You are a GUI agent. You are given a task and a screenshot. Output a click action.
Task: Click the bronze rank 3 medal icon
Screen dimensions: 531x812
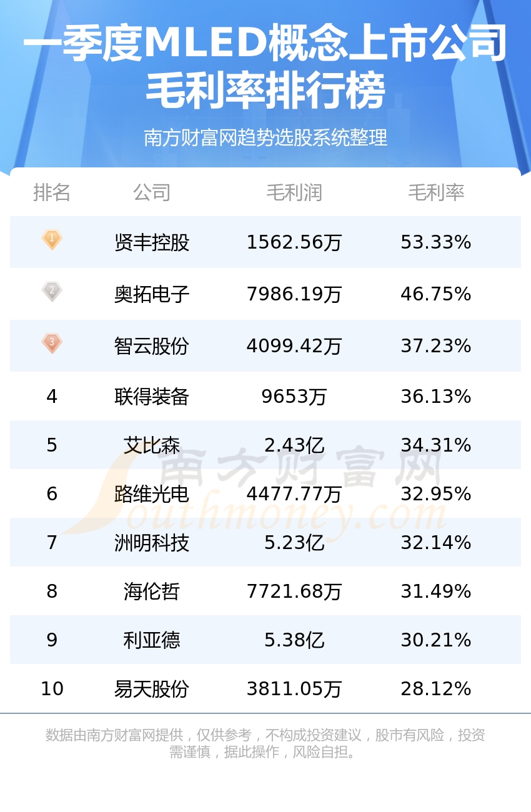point(52,344)
